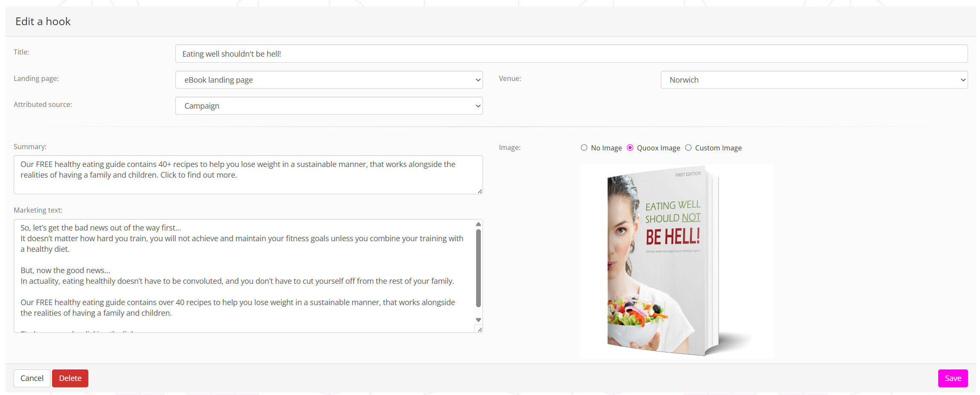The image size is (980, 395).
Task: Open the Attributed source dropdown
Action: point(329,106)
